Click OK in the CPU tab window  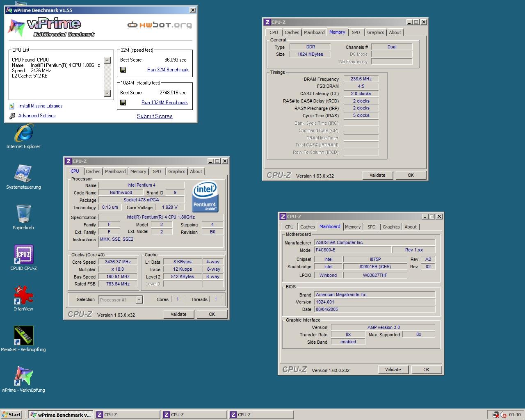(x=212, y=314)
